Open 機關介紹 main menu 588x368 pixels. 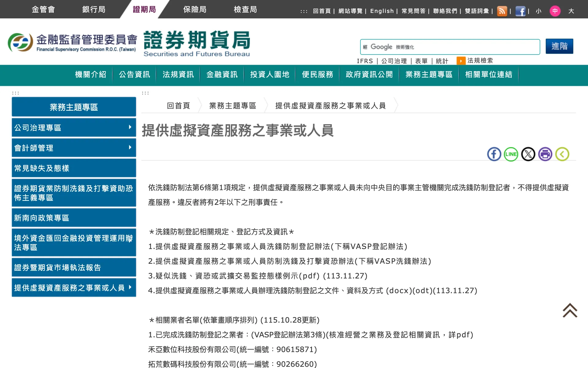coord(91,75)
